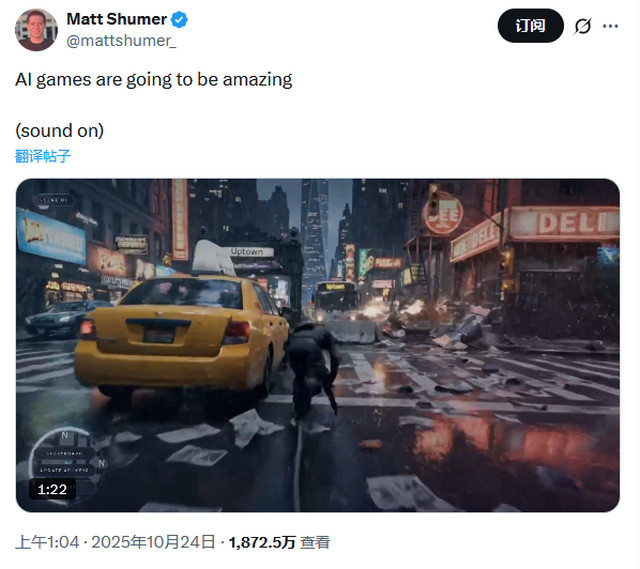Open the 上午1:04 · 2025年10月24日 timestamp
640x569 pixels.
[x=115, y=542]
